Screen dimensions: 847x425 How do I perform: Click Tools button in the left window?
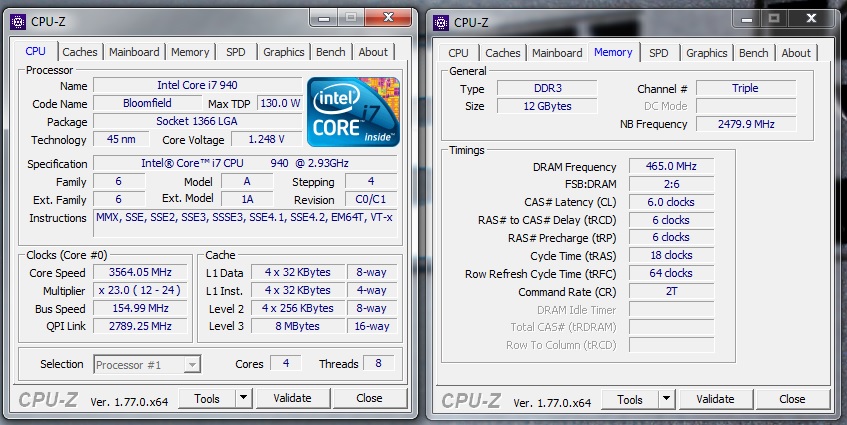pyautogui.click(x=207, y=399)
